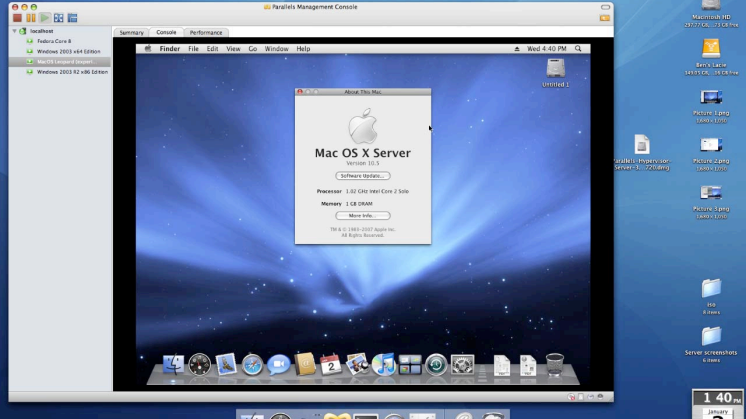Launch iTunes from the guest dock
Image resolution: width=746 pixels, height=419 pixels.
pos(383,365)
